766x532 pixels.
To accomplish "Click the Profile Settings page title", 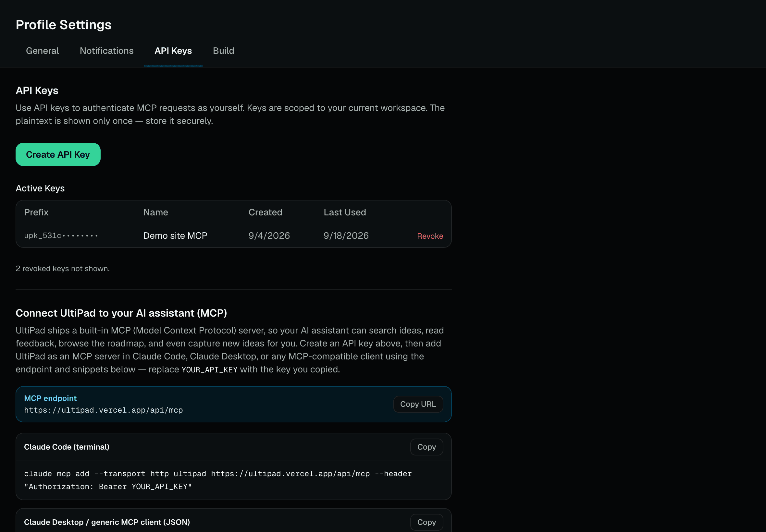I will [64, 25].
